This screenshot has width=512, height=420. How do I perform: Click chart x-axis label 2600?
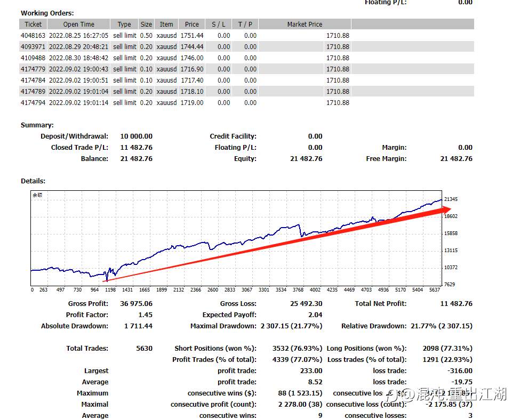click(213, 290)
